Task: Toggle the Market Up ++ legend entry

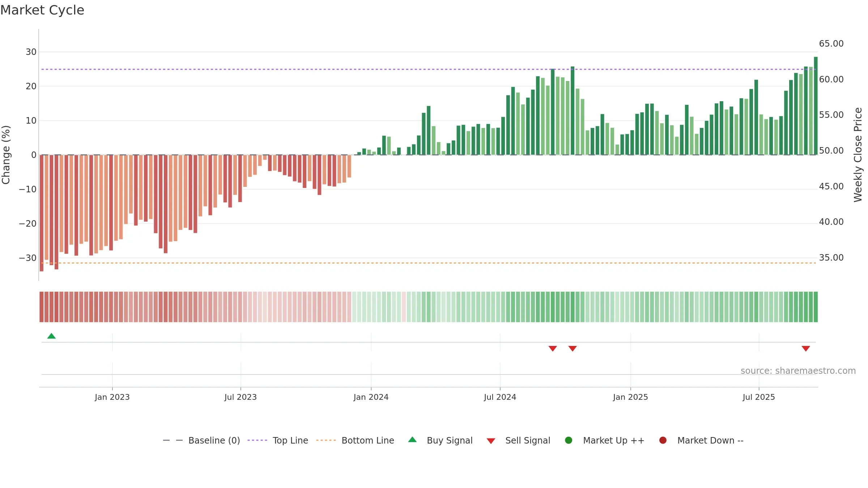Action: click(604, 440)
